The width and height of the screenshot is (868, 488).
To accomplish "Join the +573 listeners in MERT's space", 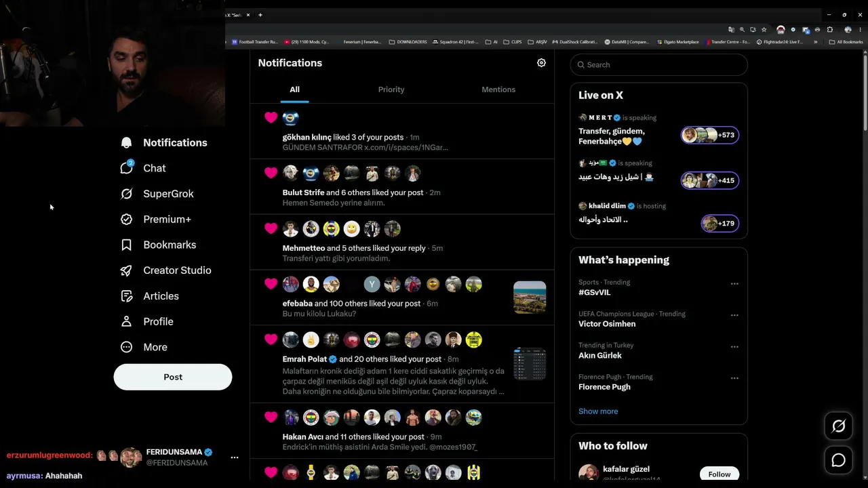I will coord(710,135).
